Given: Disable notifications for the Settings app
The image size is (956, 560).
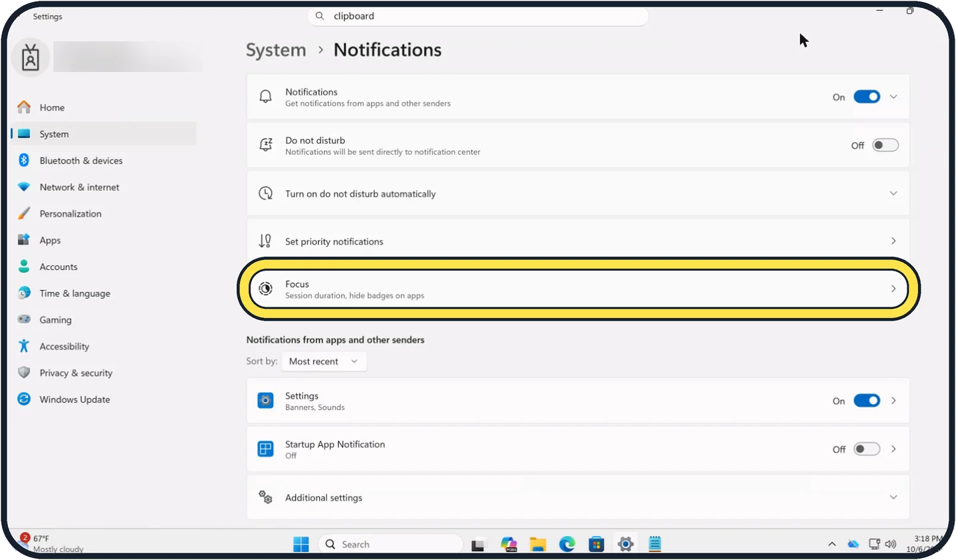Looking at the screenshot, I should (867, 401).
